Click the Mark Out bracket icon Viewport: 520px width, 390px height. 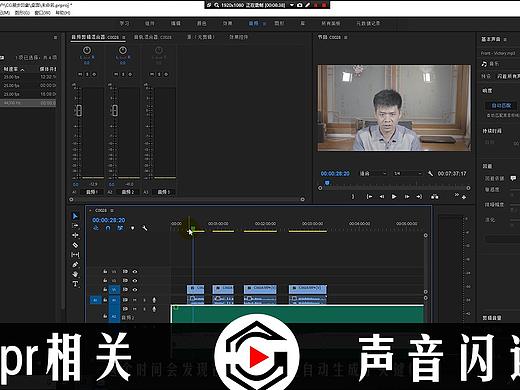click(x=353, y=197)
